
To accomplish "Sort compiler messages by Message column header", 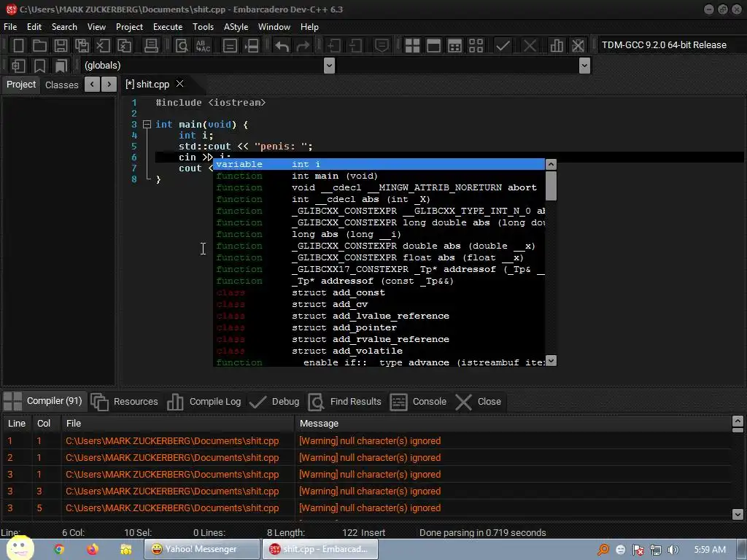I will coord(513,424).
